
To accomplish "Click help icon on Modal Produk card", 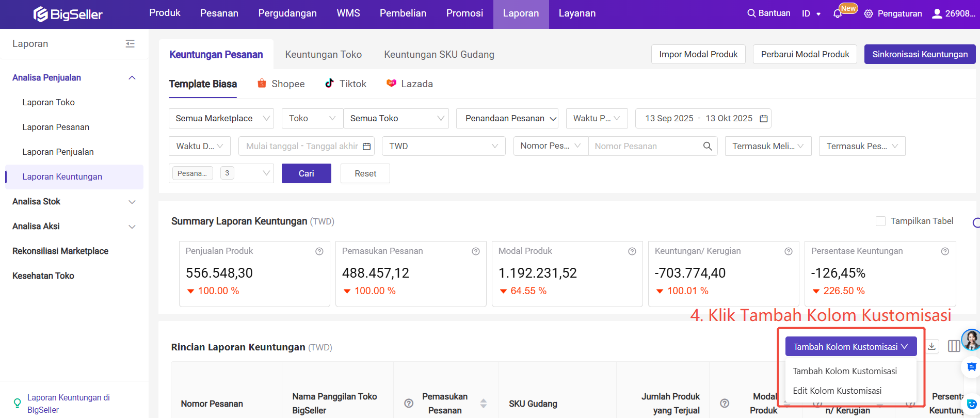I will click(632, 251).
